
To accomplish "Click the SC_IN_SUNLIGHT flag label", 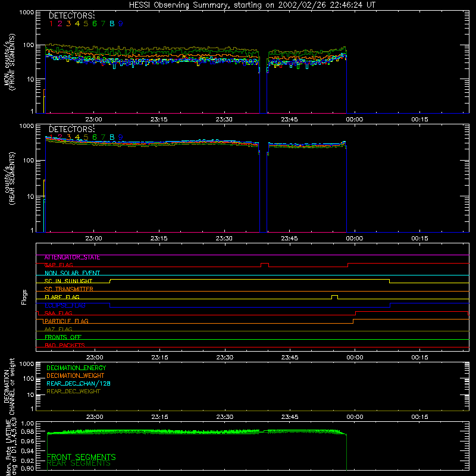I will coord(68,281).
